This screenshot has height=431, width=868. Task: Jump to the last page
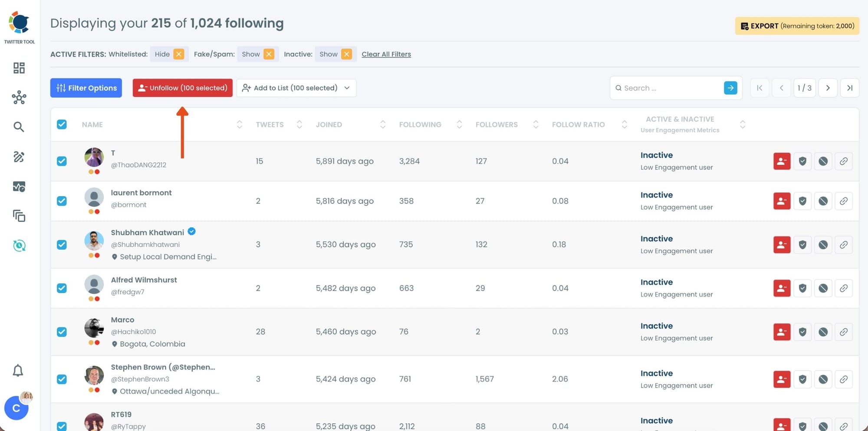pos(849,88)
